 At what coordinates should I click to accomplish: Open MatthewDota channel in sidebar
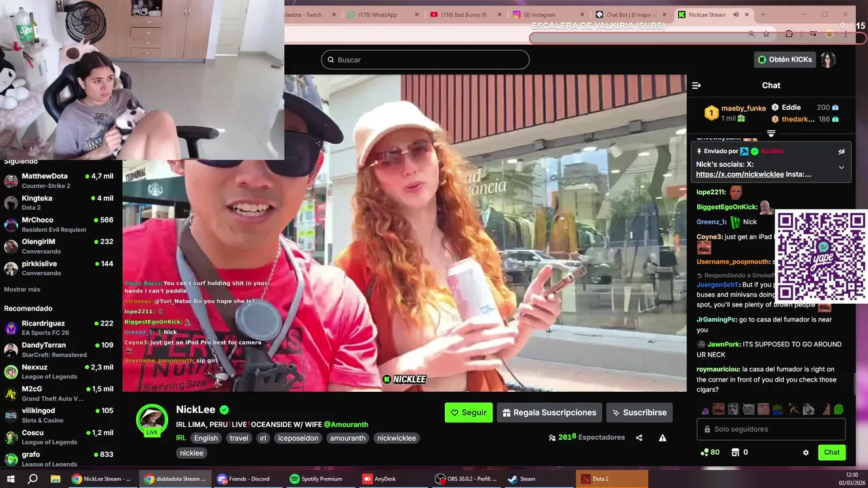60,180
